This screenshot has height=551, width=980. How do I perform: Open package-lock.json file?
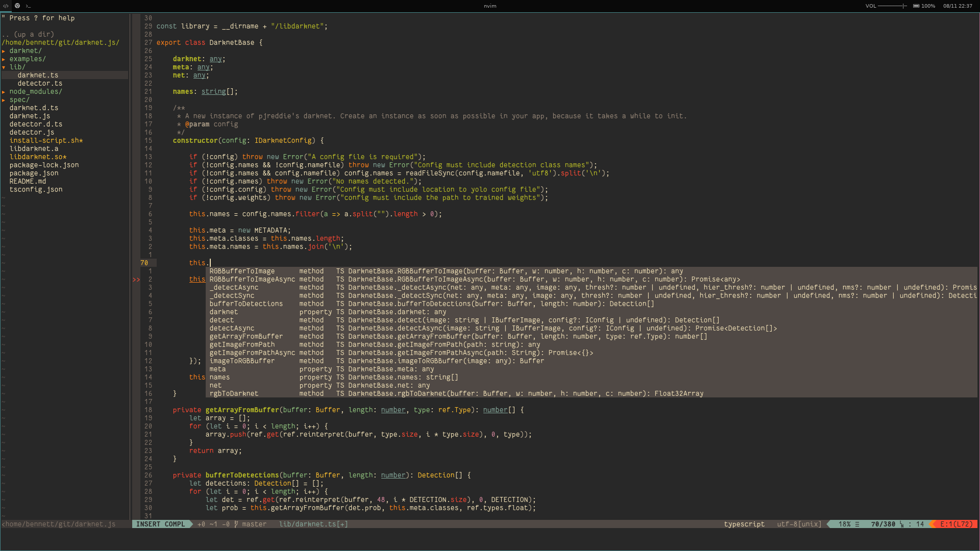click(x=44, y=165)
